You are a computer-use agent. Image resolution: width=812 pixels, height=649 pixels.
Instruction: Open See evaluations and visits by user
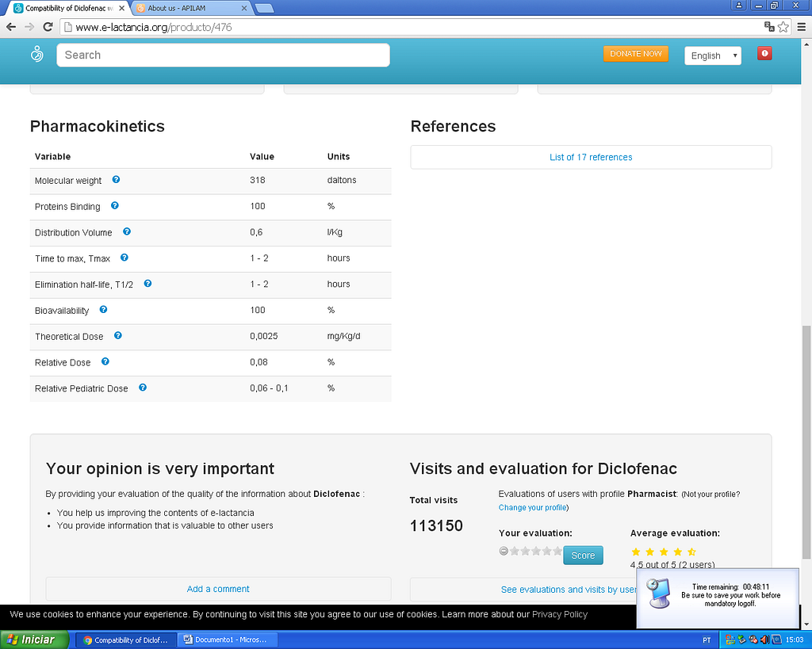tap(569, 590)
